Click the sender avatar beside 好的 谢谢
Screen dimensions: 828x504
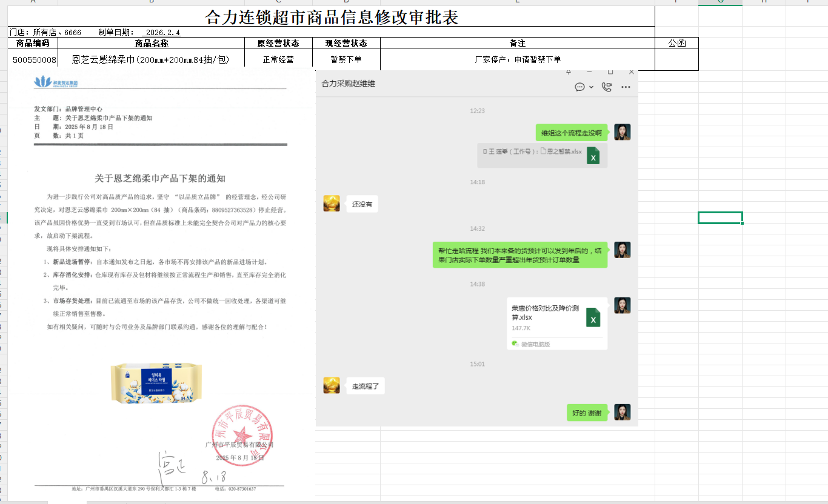point(622,413)
